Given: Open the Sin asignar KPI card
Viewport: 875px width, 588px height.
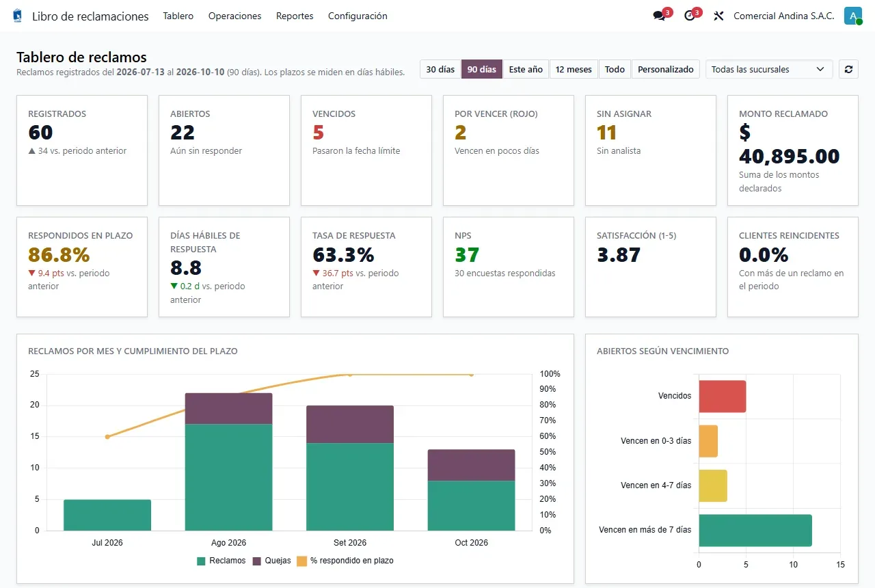Looking at the screenshot, I should [651, 150].
